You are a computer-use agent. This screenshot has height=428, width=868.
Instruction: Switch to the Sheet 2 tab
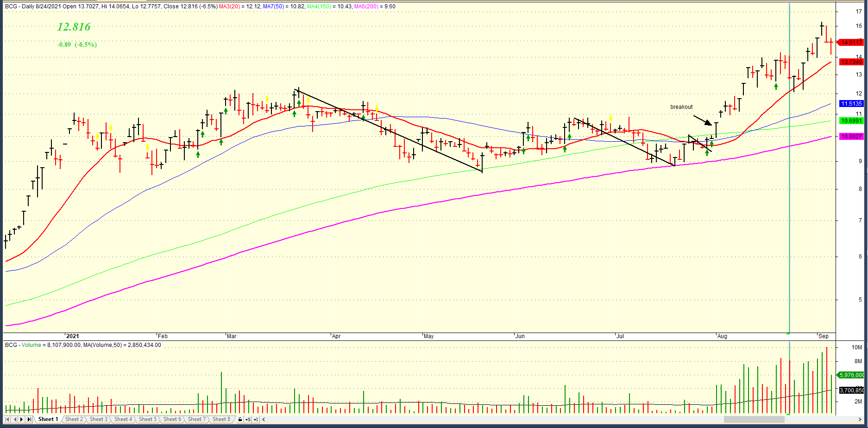(x=74, y=419)
